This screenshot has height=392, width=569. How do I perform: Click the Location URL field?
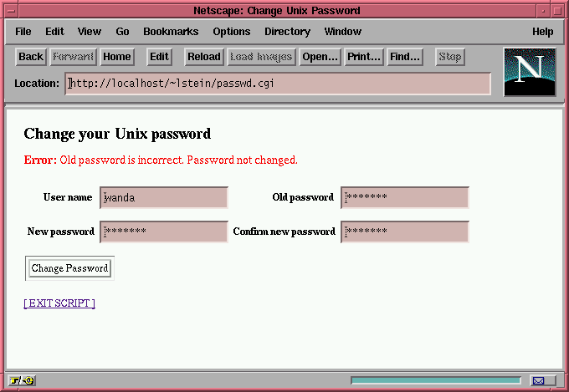[278, 84]
